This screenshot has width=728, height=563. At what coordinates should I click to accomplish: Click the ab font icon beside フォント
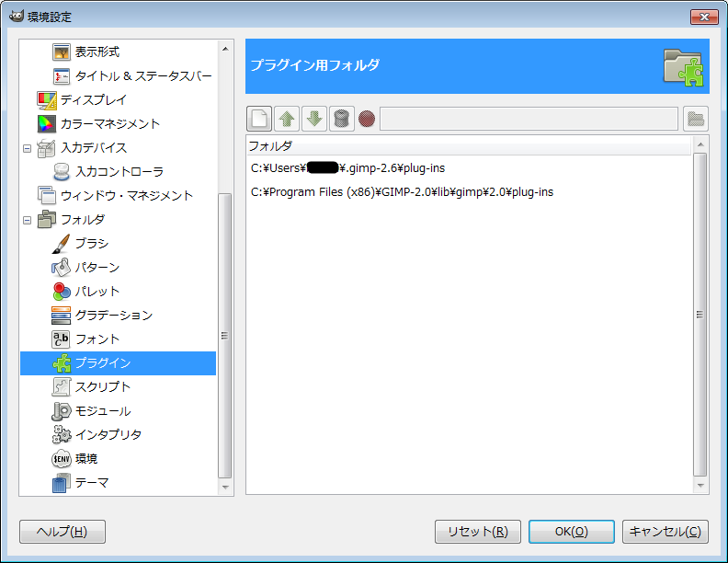click(61, 339)
